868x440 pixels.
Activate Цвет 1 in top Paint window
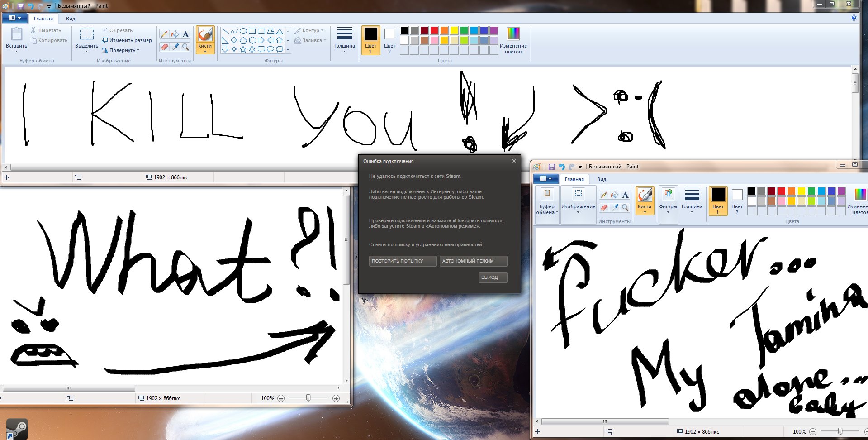tap(371, 40)
